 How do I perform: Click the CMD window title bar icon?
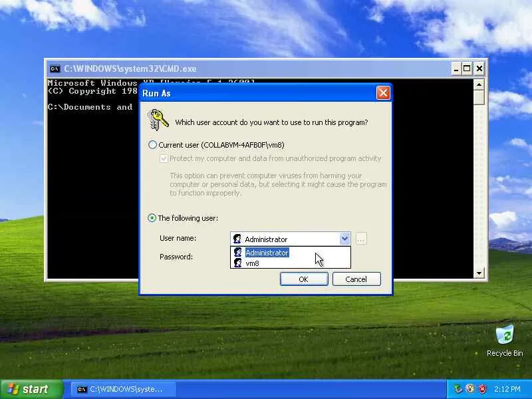click(x=55, y=68)
